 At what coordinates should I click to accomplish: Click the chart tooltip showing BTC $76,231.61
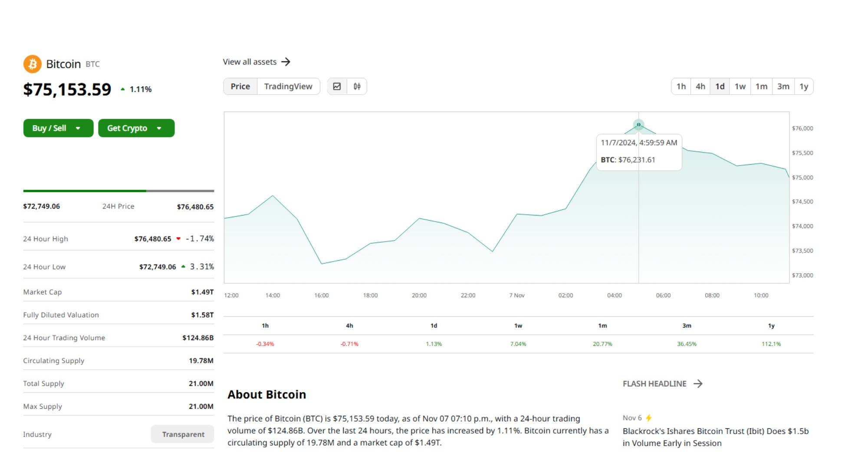[x=639, y=152]
